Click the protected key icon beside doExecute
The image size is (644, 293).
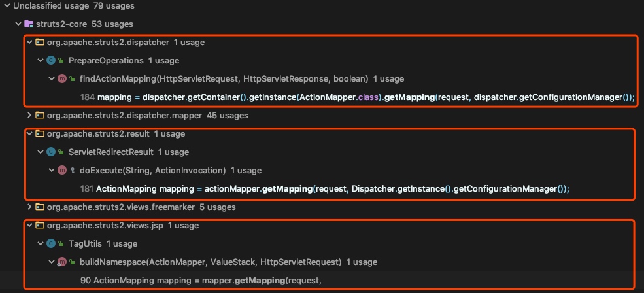tap(73, 170)
